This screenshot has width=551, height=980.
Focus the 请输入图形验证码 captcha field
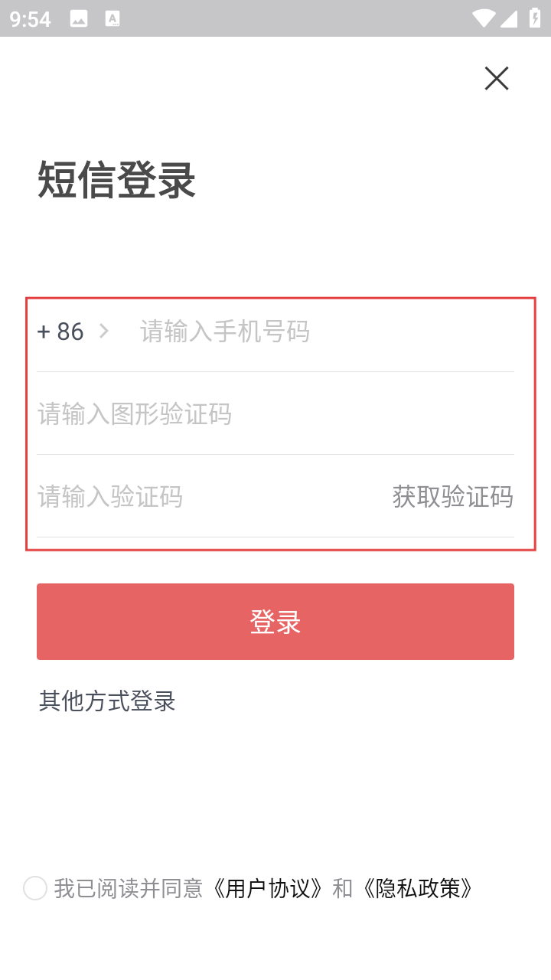pos(275,414)
